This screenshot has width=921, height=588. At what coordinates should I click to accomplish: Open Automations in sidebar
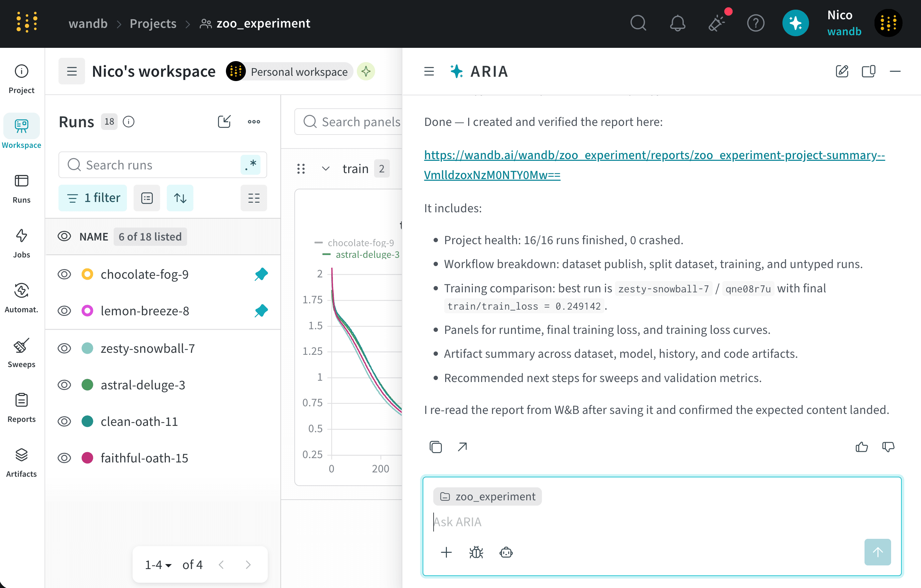(x=21, y=298)
